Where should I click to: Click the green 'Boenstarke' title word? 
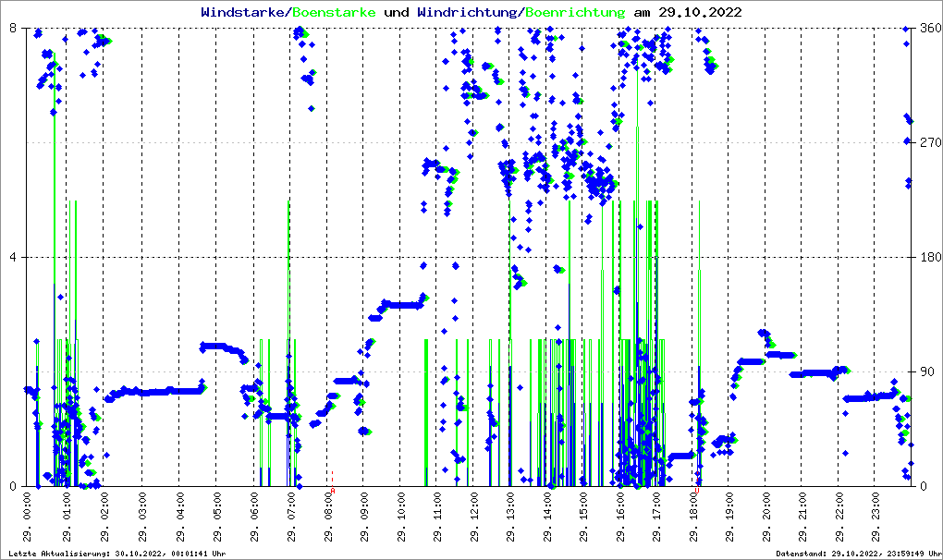(334, 12)
